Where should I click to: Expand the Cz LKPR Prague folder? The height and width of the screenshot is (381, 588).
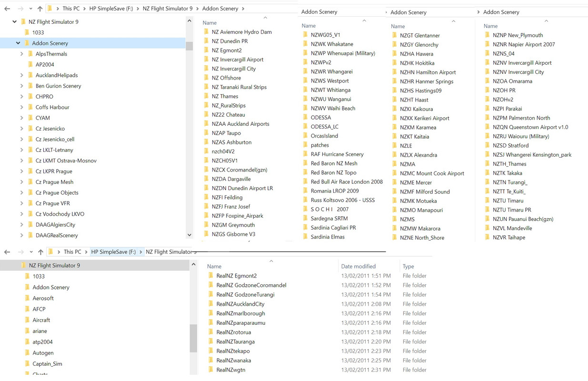(x=21, y=171)
